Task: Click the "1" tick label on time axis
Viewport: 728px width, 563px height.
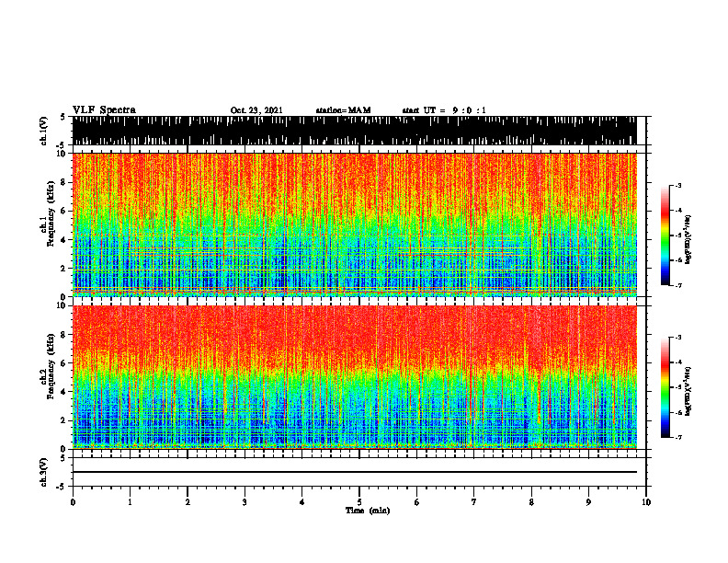Action: coord(130,502)
